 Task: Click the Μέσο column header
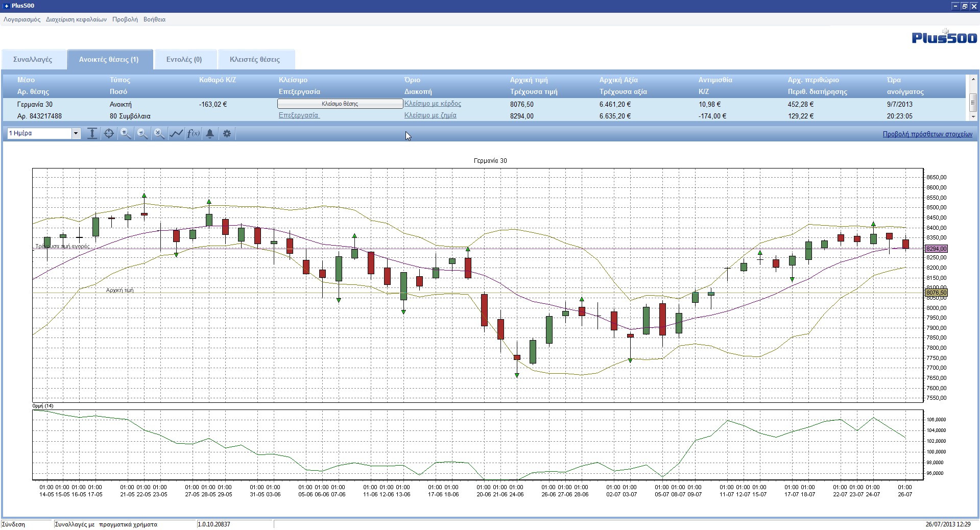(26, 80)
